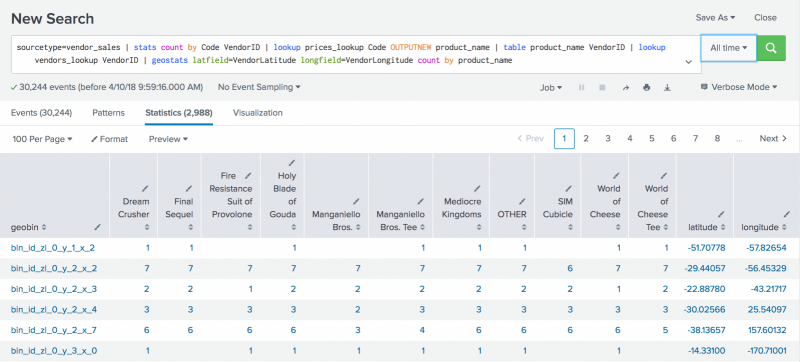The image size is (800, 362).
Task: Open the Save As dropdown
Action: pos(715,17)
